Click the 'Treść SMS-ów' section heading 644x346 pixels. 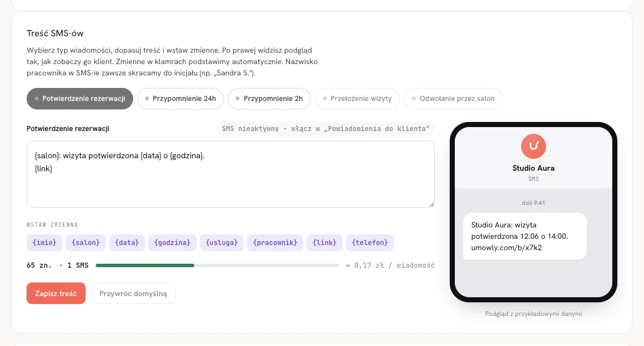[x=55, y=33]
